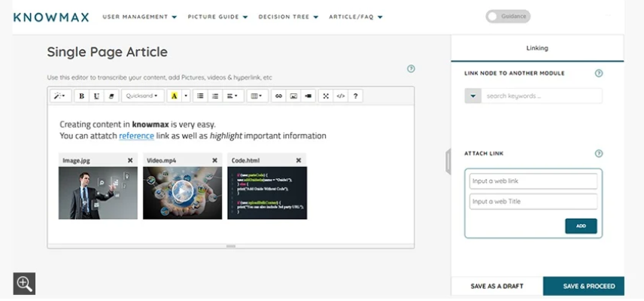Open paragraph alignment dropdown
The width and height of the screenshot is (644, 301).
pos(233,96)
